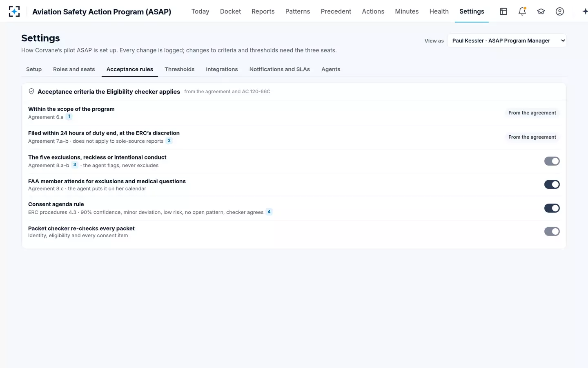The image size is (588, 368).
Task: Turn off the Consent agenda rule switch
Action: tap(552, 208)
